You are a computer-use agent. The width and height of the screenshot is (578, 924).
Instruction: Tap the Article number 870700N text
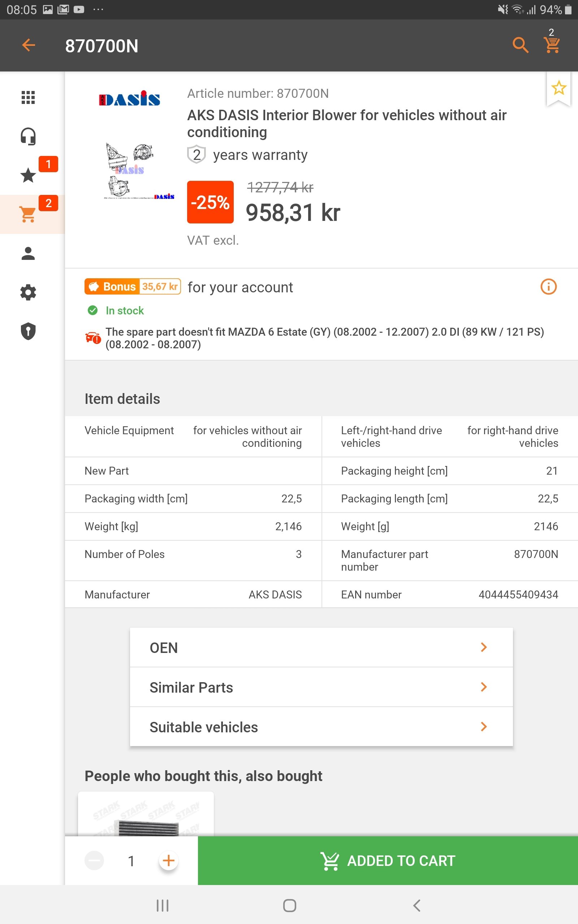[258, 93]
